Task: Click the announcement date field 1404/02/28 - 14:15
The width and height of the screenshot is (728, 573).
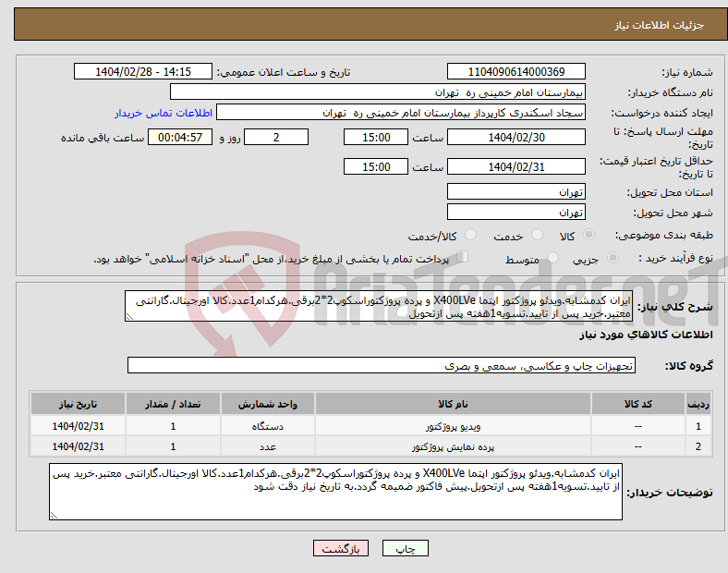Action: (143, 71)
